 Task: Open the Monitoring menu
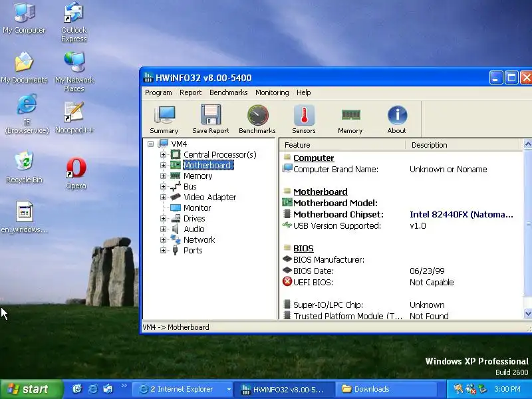(272, 92)
